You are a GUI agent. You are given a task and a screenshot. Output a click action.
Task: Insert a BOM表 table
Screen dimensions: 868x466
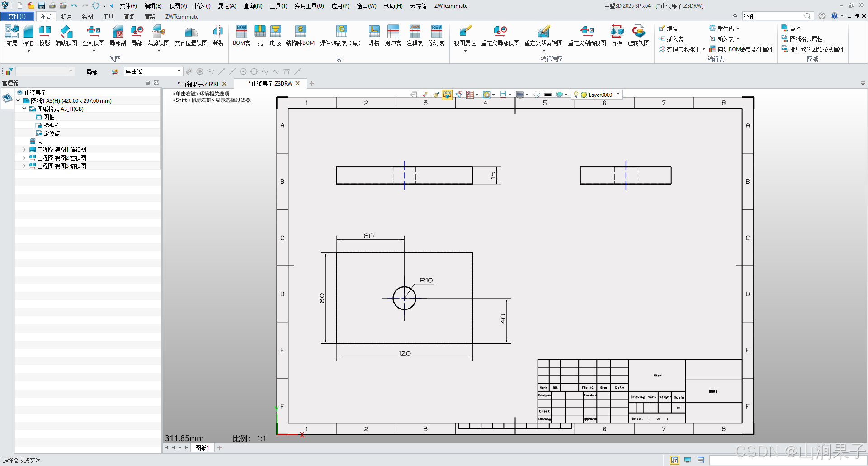point(241,35)
